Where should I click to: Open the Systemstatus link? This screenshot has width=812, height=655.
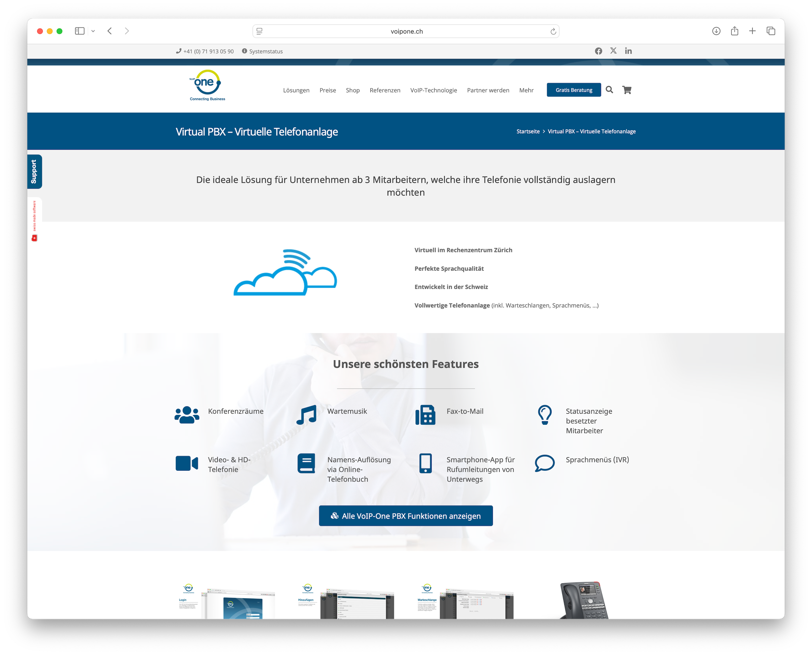[x=265, y=51]
